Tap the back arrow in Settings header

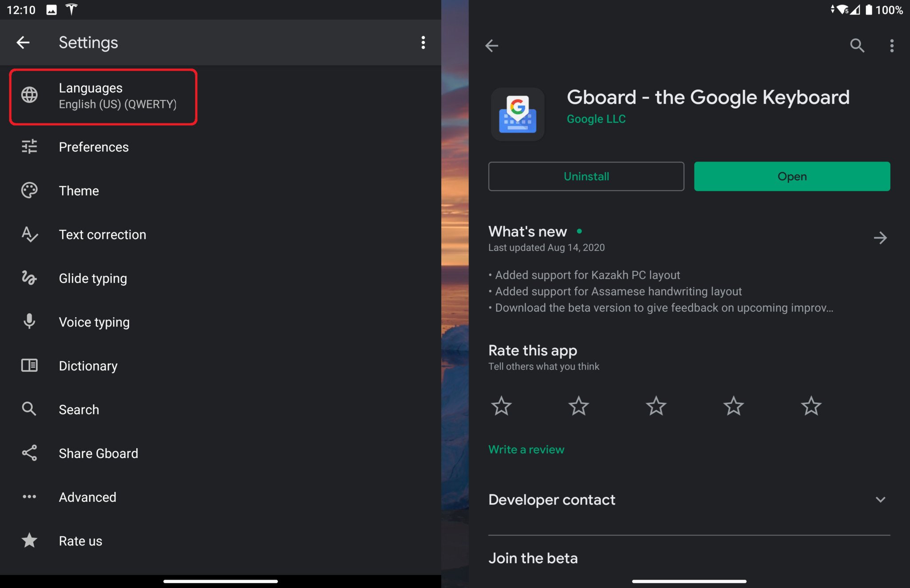(23, 43)
